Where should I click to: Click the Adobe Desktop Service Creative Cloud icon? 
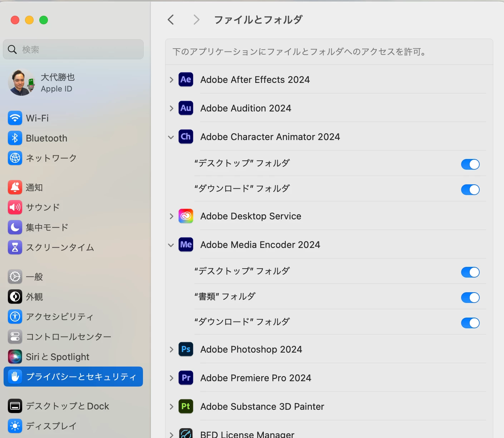click(186, 216)
